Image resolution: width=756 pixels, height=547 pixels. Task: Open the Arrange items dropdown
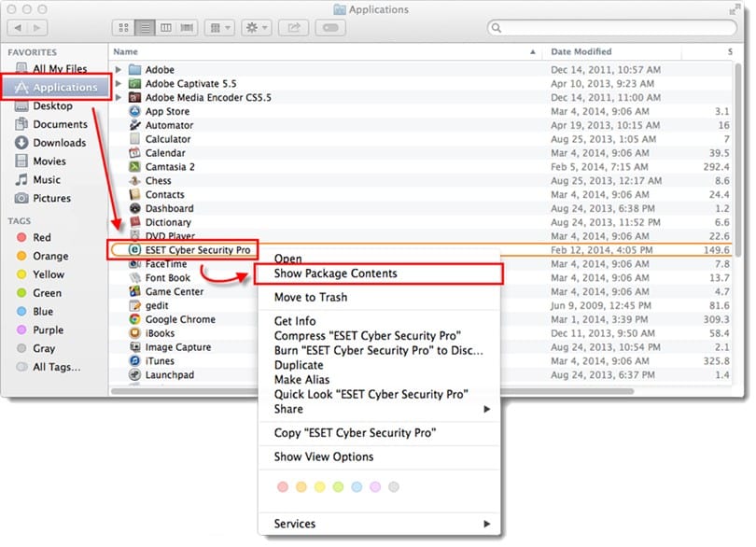219,27
